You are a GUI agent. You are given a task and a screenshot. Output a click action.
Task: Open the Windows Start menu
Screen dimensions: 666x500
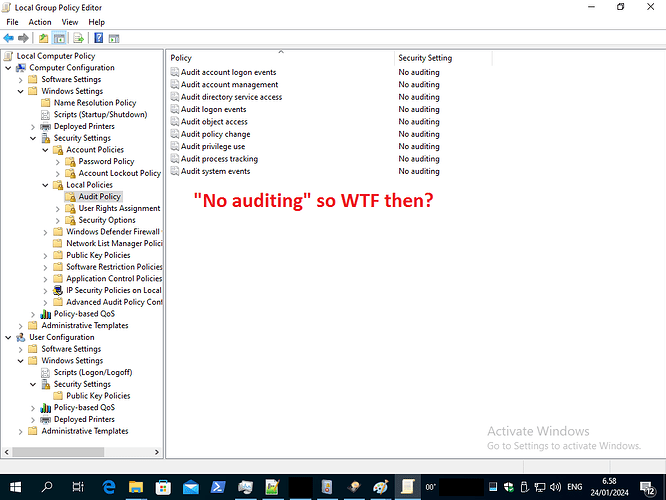tap(15, 487)
